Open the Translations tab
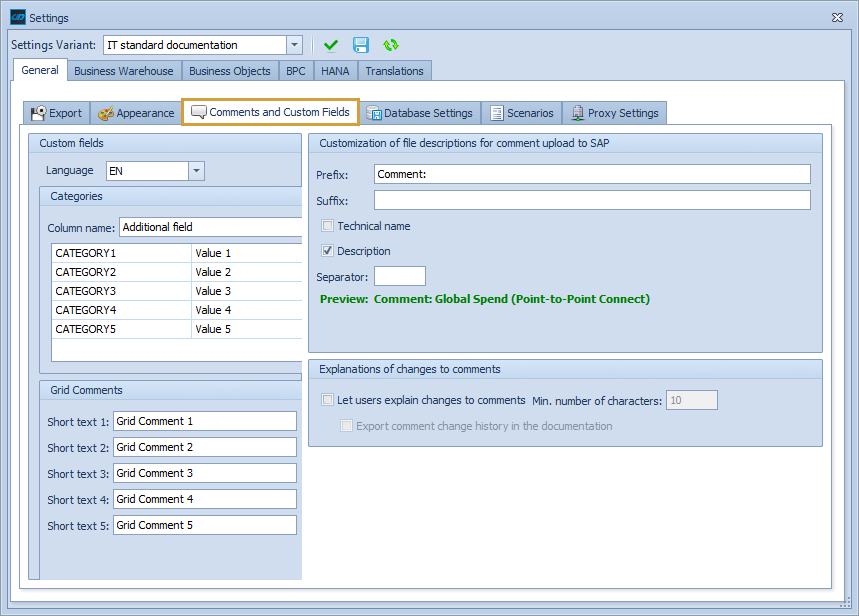 click(394, 70)
